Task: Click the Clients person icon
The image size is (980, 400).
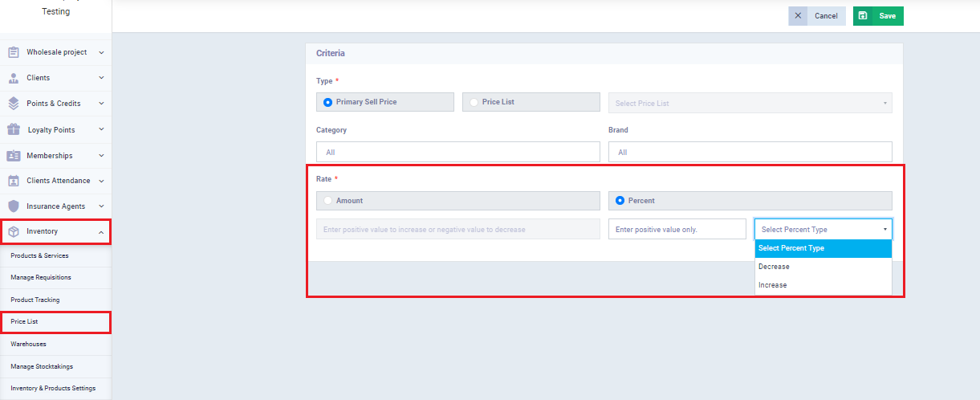Action: tap(14, 78)
